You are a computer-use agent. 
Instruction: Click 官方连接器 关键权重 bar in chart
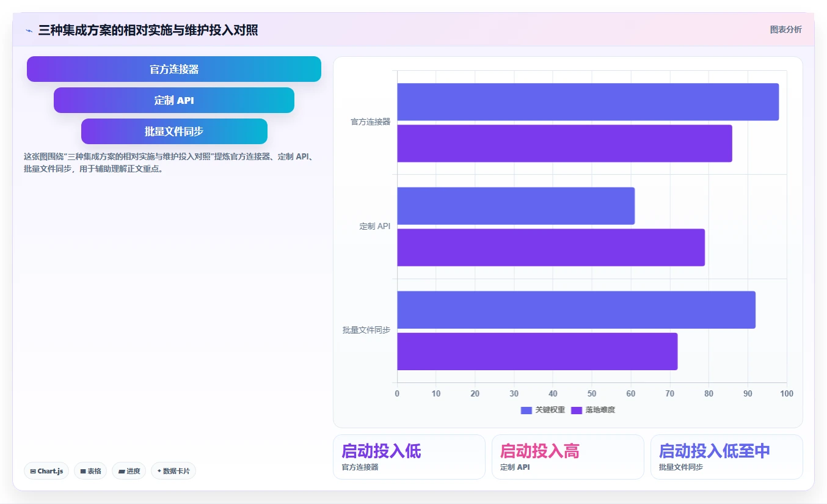coord(588,102)
